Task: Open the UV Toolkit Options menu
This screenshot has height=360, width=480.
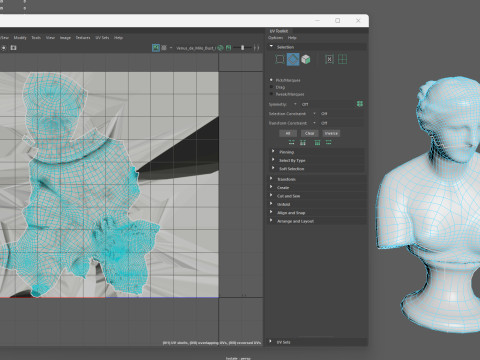Action: click(276, 38)
